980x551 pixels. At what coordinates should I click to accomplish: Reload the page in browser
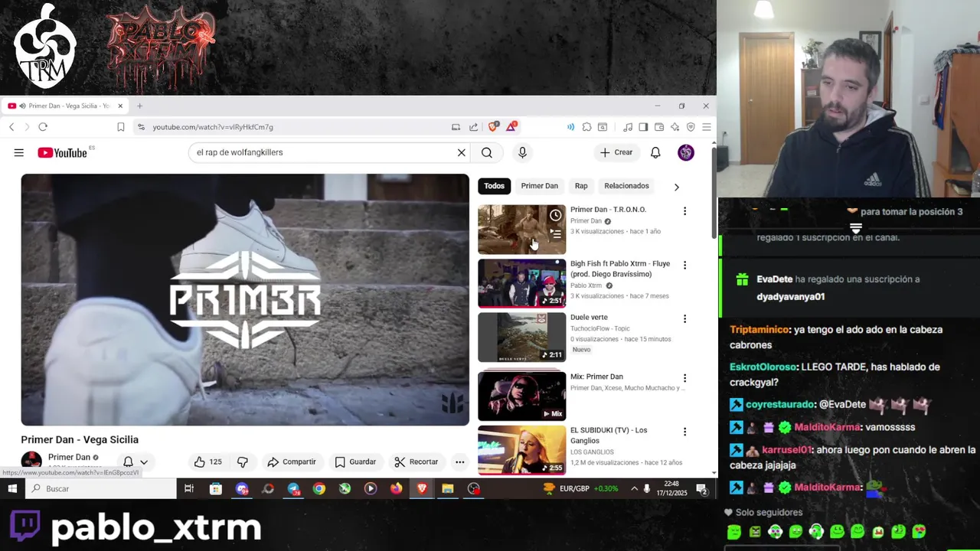point(43,127)
